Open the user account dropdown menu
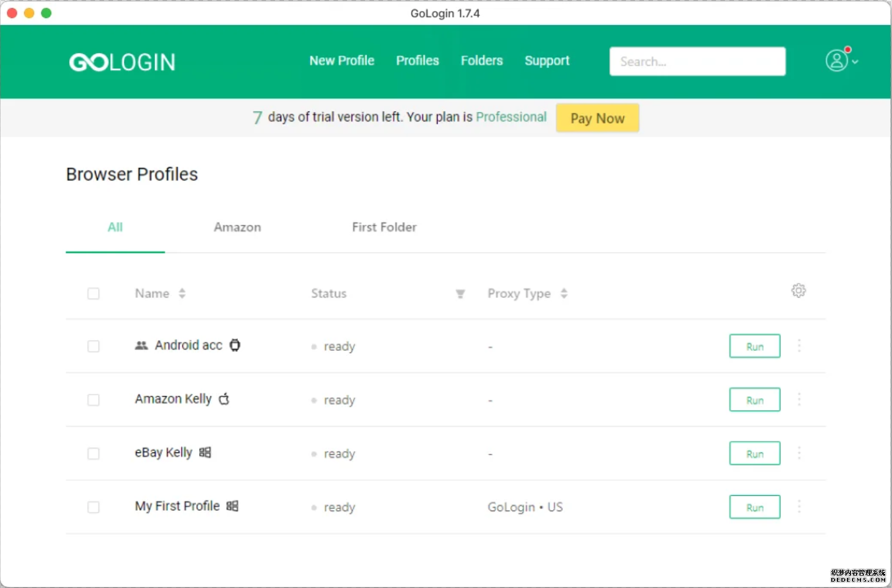 (841, 61)
